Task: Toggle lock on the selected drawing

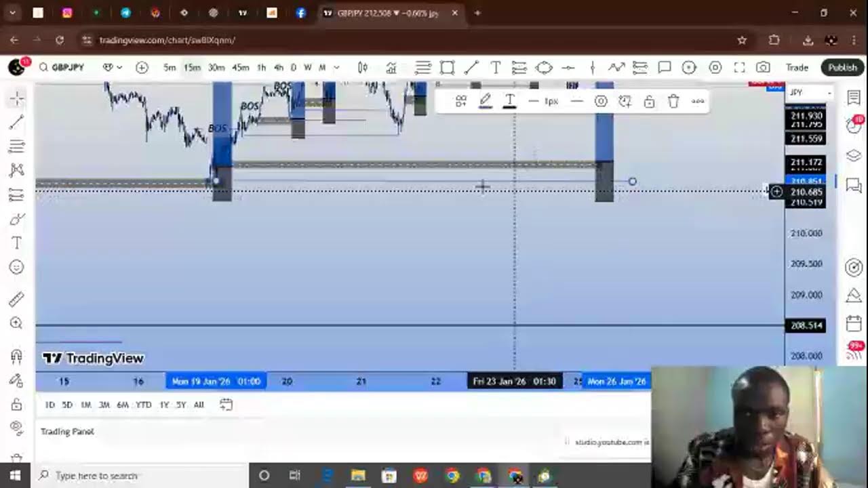Action: pyautogui.click(x=649, y=102)
